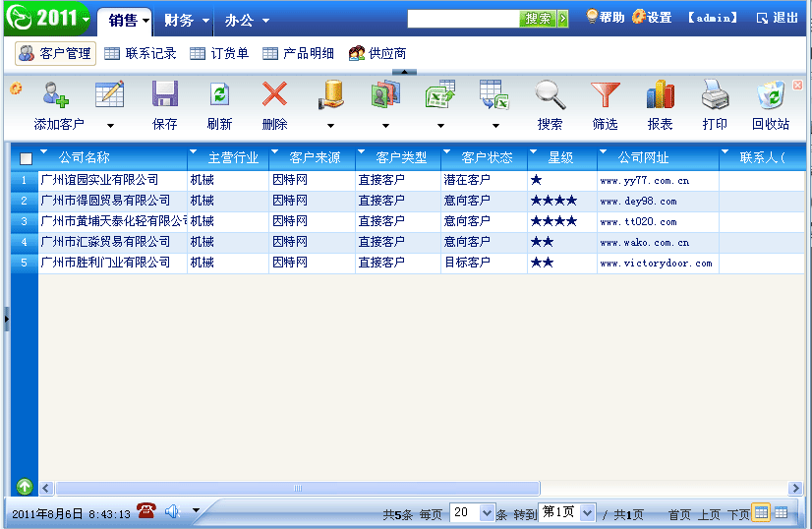Expand the dropdown under the Excel import icon

coord(495,126)
